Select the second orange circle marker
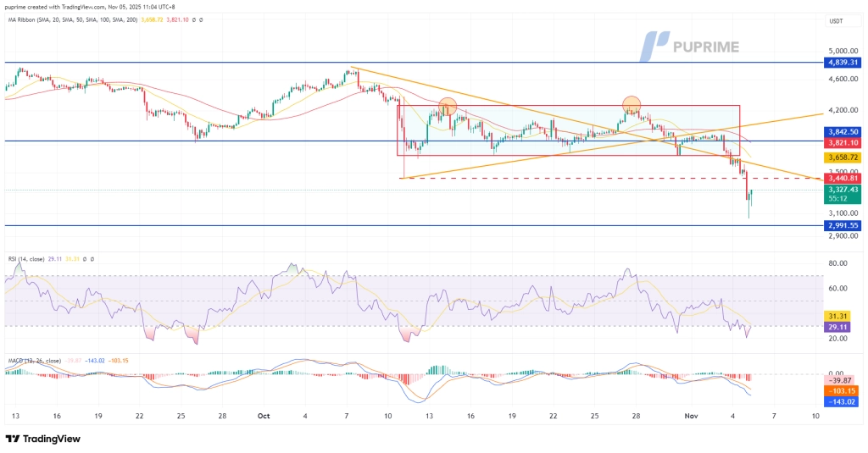This screenshot has width=868, height=453. pos(632,105)
